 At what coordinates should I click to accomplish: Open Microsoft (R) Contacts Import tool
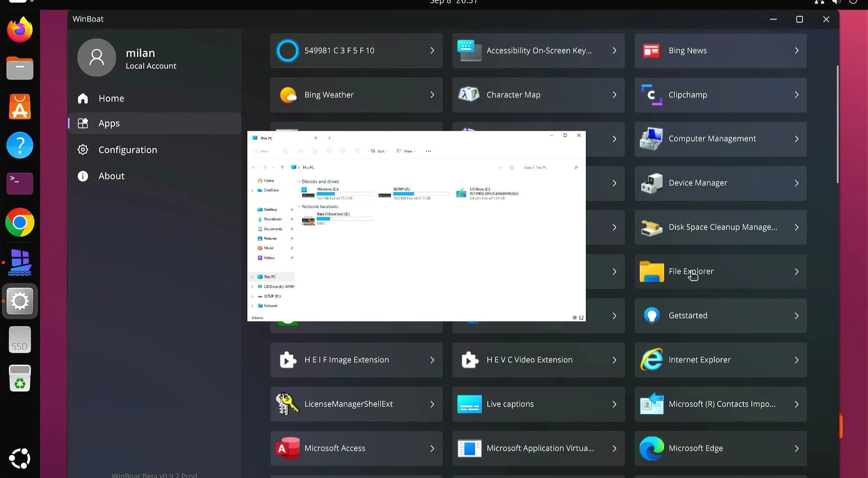720,404
